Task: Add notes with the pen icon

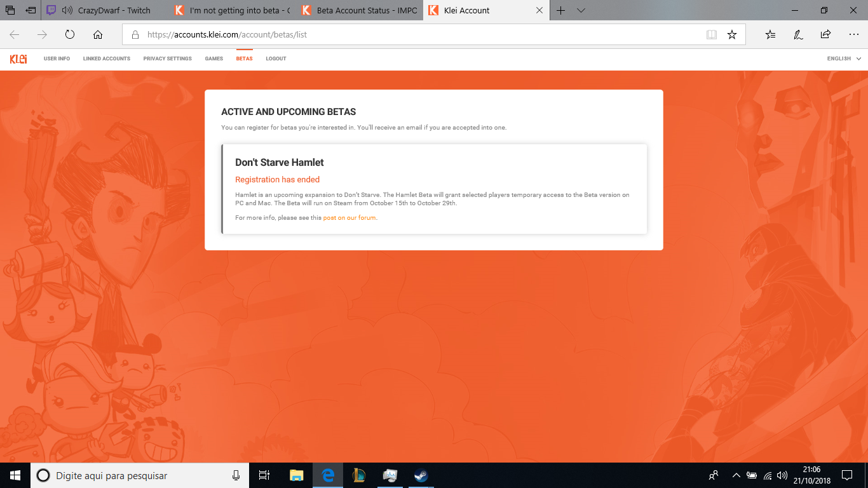Action: pos(798,35)
